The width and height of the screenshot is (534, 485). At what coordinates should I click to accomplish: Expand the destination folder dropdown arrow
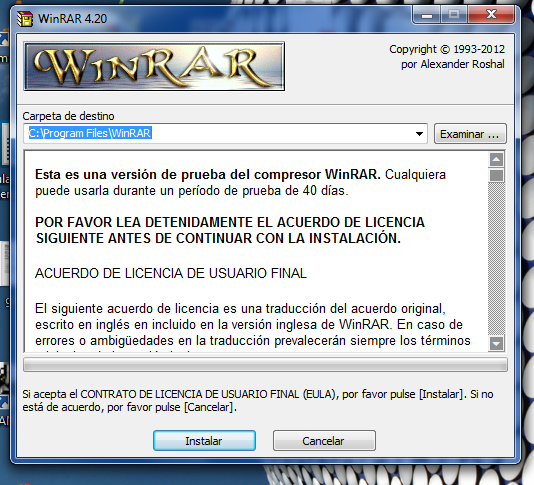[x=419, y=134]
